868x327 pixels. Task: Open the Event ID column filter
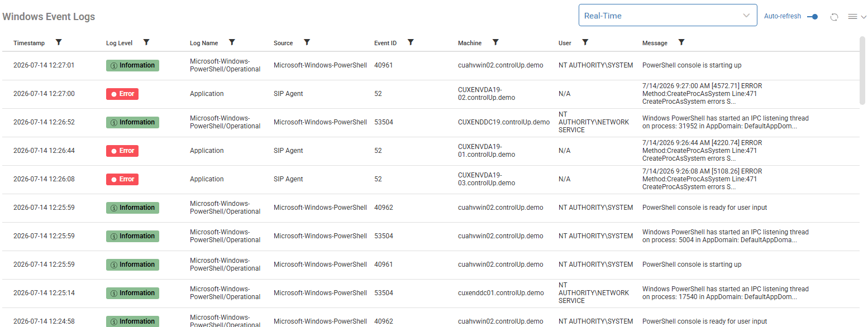411,42
